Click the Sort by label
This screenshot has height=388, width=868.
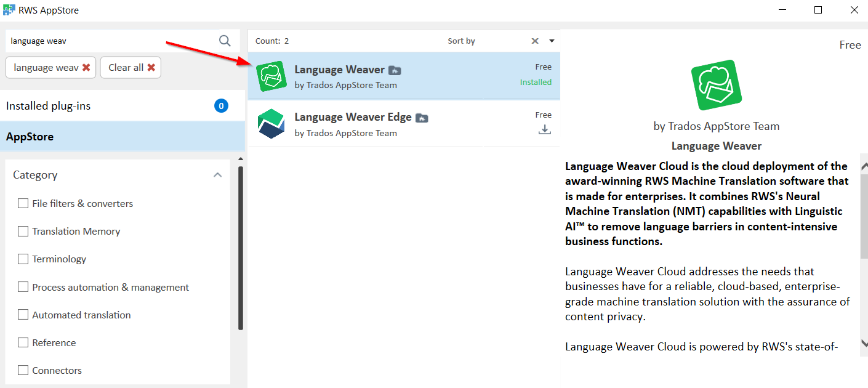(461, 41)
